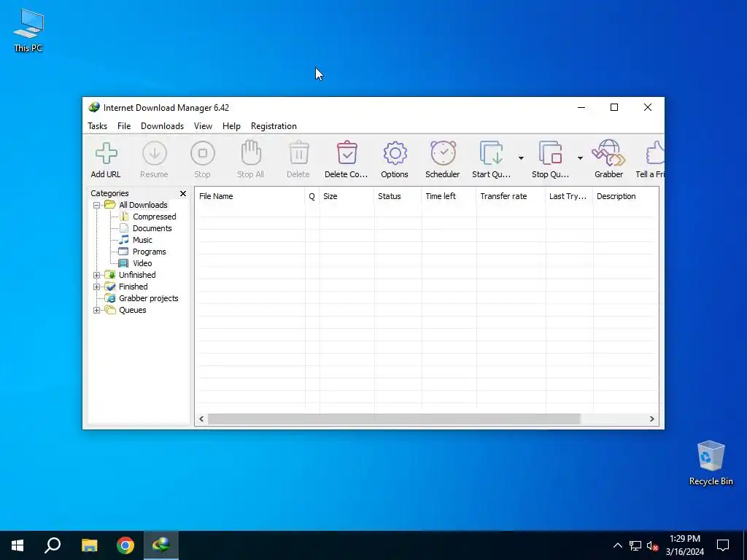Open Options gear icon
The height and width of the screenshot is (560, 747).
(x=395, y=153)
